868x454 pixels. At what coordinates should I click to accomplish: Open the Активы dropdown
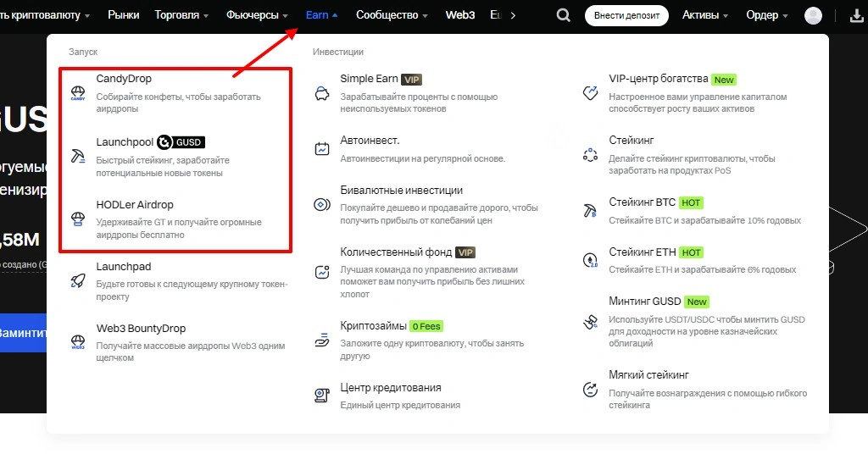tap(705, 15)
